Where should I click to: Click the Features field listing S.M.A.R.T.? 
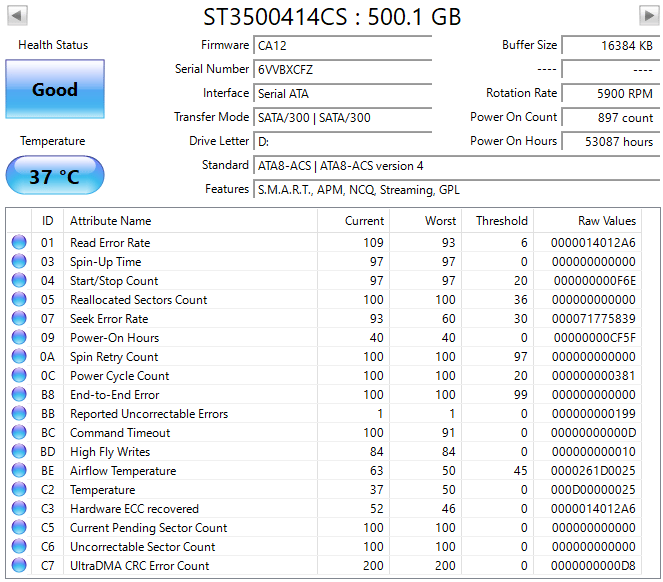[x=457, y=190]
